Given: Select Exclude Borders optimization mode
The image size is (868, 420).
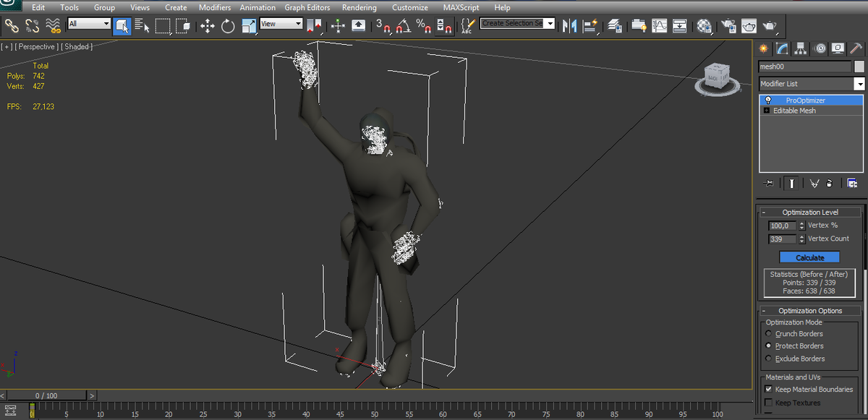Looking at the screenshot, I should (x=769, y=359).
